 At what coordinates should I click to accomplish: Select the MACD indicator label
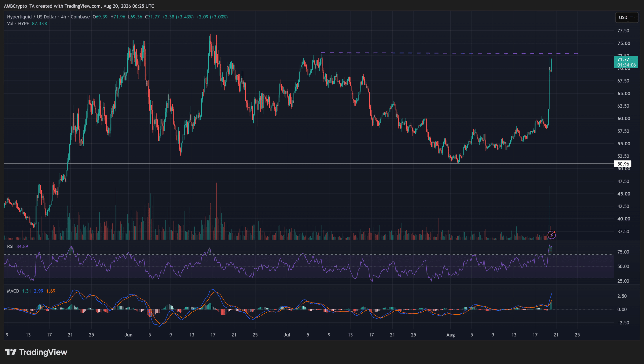pos(13,291)
